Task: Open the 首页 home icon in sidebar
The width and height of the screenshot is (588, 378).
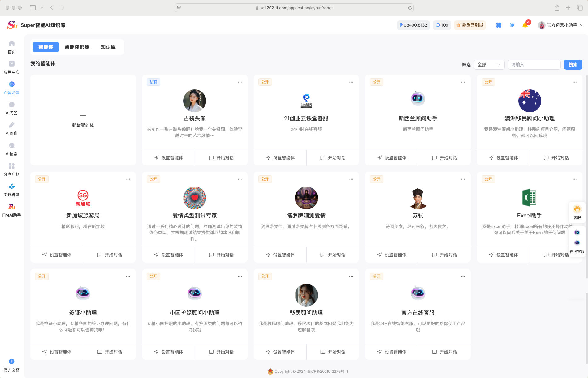Action: click(x=12, y=44)
